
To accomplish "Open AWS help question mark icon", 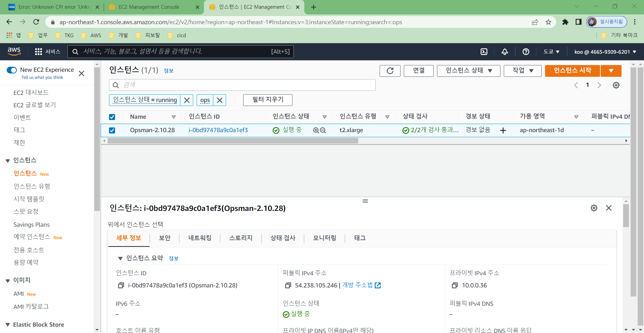I will [526, 52].
